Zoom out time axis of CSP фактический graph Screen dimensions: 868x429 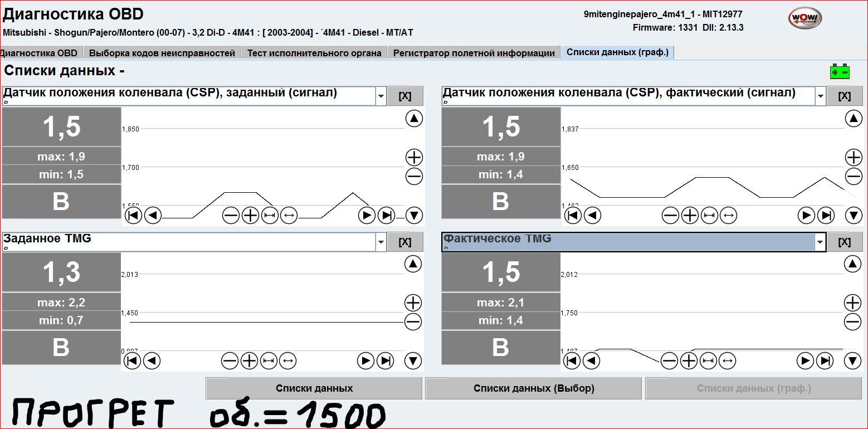point(671,215)
